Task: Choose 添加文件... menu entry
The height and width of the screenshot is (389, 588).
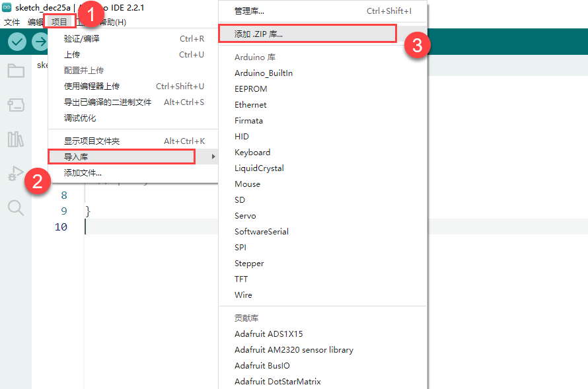Action: (x=83, y=173)
